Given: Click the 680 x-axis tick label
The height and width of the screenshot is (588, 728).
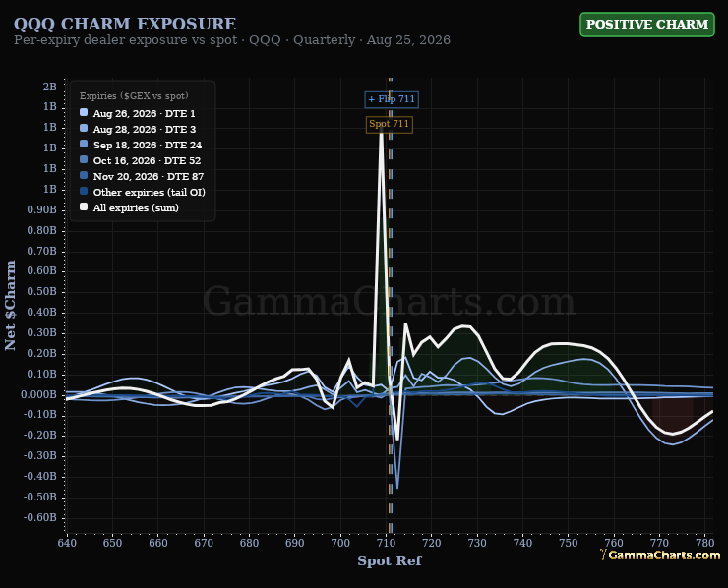Looking at the screenshot, I should 249,543.
